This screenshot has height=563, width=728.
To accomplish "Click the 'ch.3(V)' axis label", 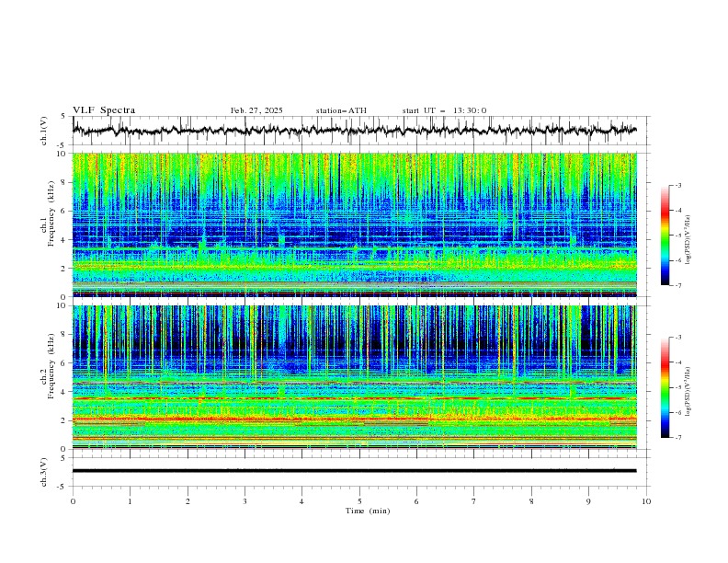I will click(44, 472).
